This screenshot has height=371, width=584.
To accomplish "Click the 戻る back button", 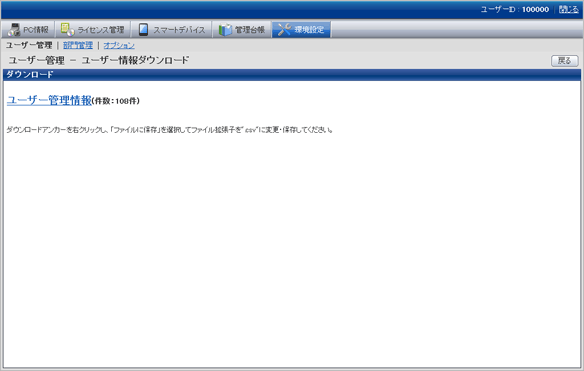I will (x=565, y=61).
